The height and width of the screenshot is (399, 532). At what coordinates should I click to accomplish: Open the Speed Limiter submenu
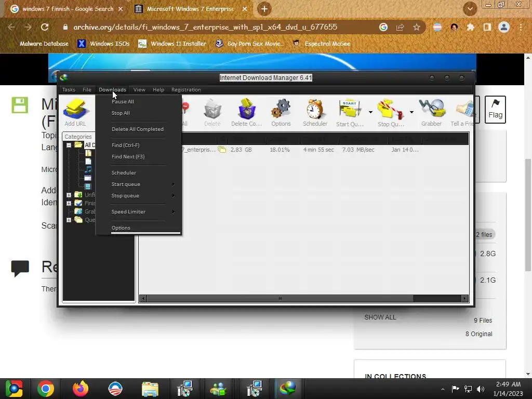click(x=138, y=212)
